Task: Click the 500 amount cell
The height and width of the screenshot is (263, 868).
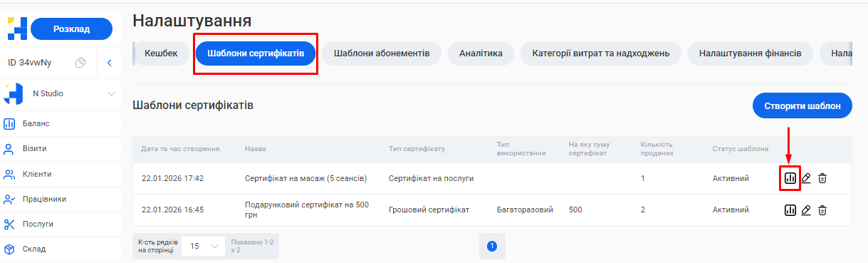Action: click(x=576, y=210)
